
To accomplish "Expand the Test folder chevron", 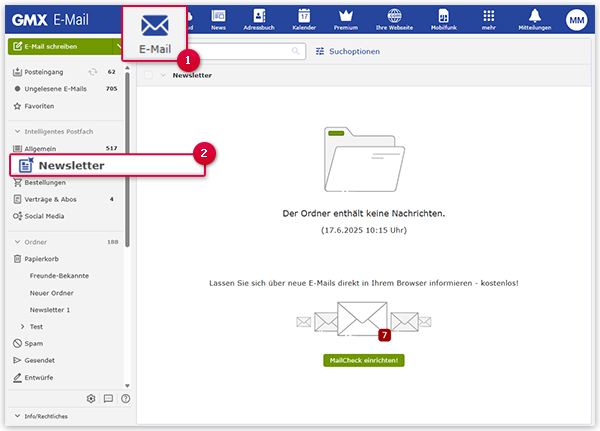I will tap(22, 327).
